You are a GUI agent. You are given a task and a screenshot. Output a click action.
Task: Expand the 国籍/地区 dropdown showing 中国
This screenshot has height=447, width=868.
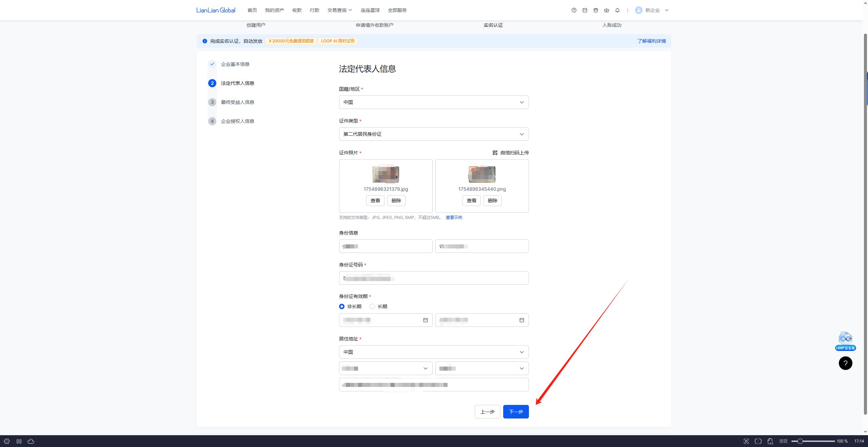434,102
